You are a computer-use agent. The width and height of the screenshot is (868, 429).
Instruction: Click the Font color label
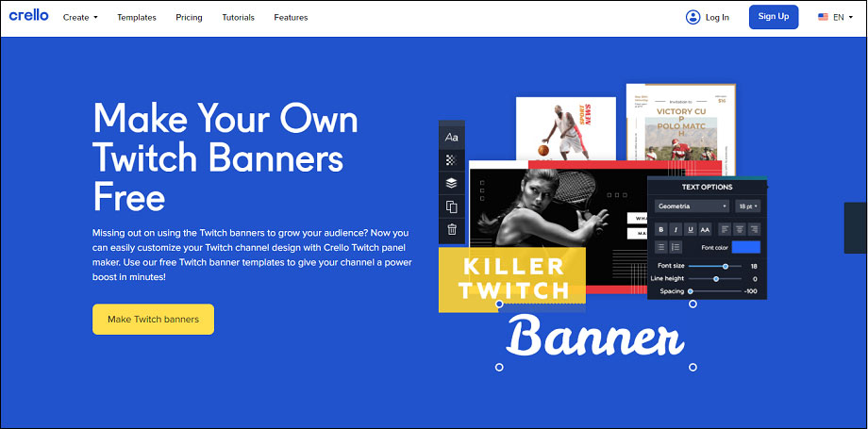point(714,248)
